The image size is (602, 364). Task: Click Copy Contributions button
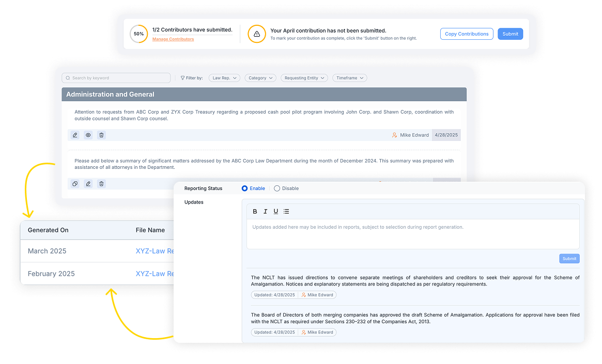coord(467,34)
